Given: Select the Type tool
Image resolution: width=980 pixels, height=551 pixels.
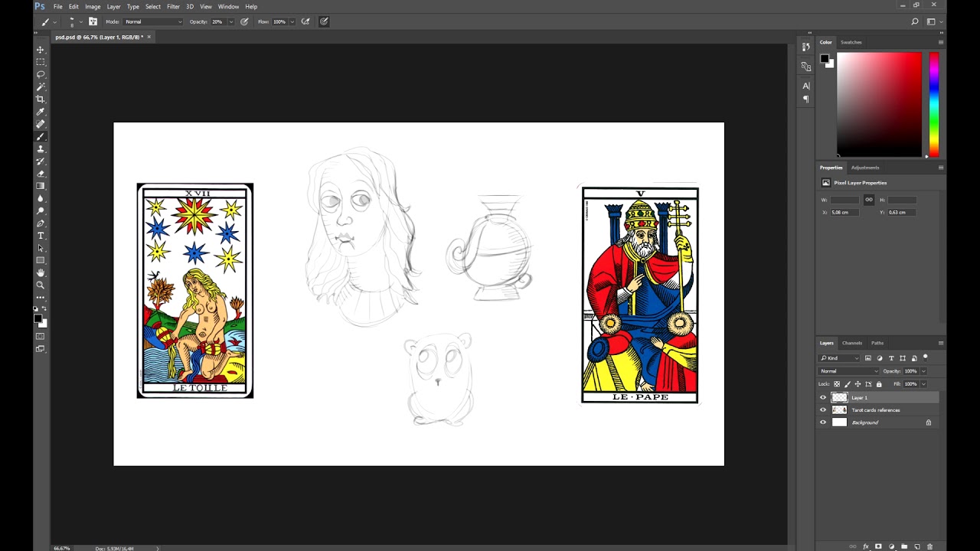Looking at the screenshot, I should [x=41, y=237].
